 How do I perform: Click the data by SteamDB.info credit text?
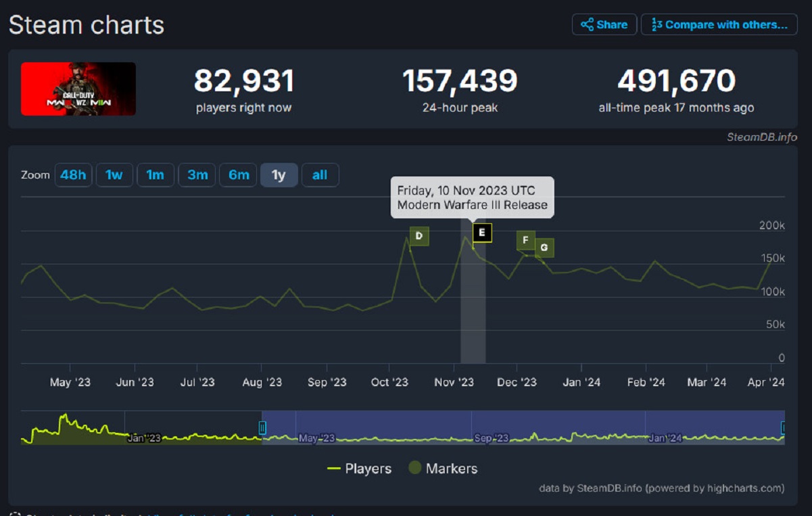661,488
